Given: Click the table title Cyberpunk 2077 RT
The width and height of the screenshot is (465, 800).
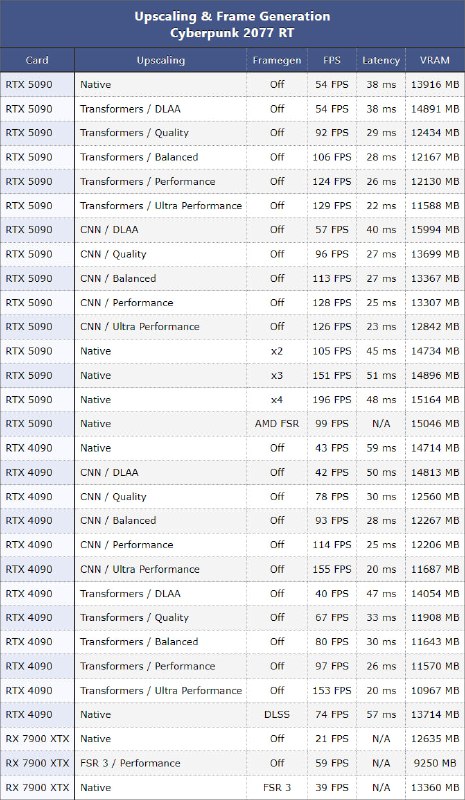Looking at the screenshot, I should (232, 34).
